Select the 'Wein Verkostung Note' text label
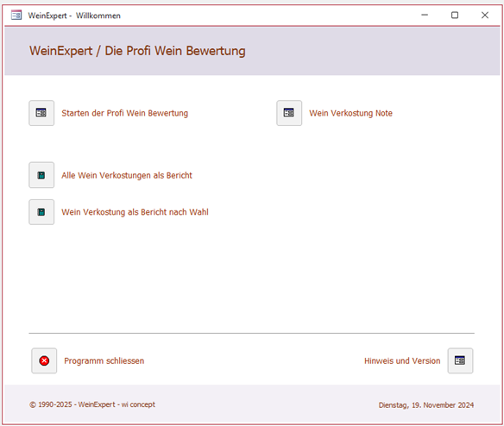504x426 pixels. point(350,113)
